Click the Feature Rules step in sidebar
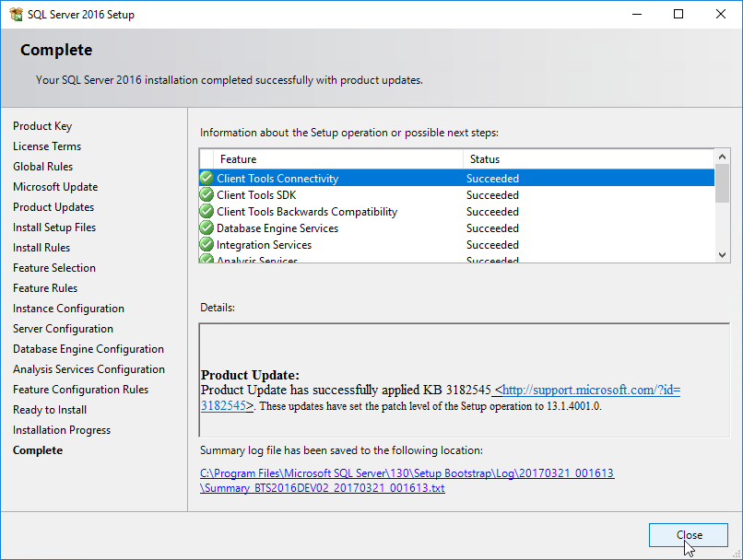The image size is (743, 560). (45, 288)
